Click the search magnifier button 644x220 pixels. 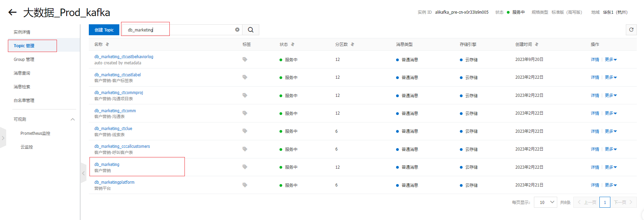[x=251, y=30]
